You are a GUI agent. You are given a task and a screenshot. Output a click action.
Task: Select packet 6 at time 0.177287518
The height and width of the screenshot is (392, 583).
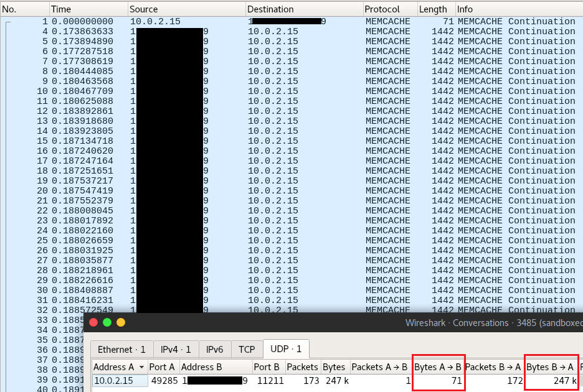[291, 51]
